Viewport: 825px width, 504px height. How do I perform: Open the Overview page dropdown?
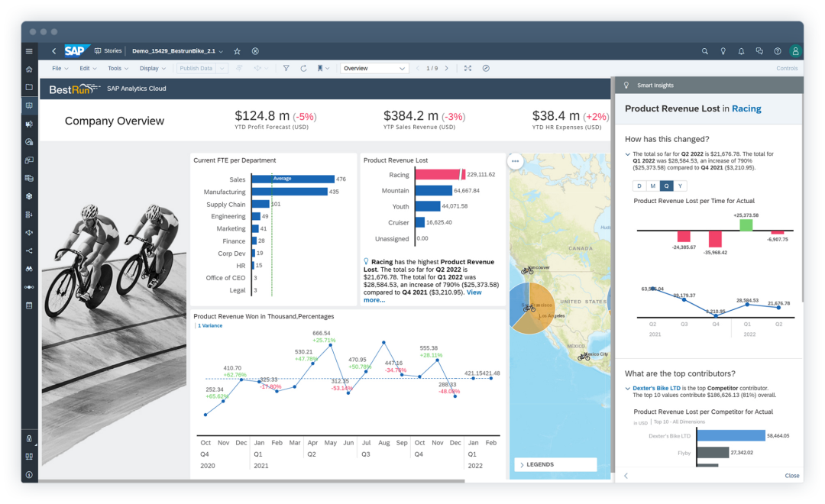tap(374, 68)
